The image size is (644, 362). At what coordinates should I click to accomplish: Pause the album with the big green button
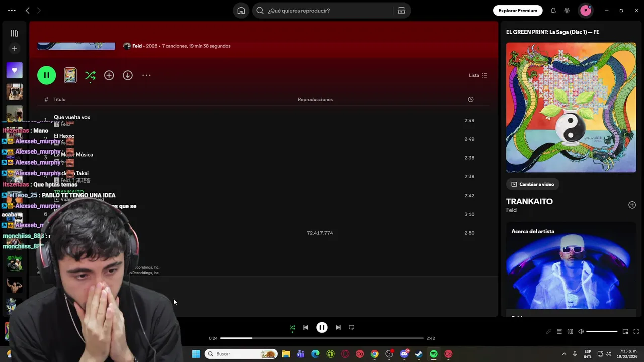(46, 75)
